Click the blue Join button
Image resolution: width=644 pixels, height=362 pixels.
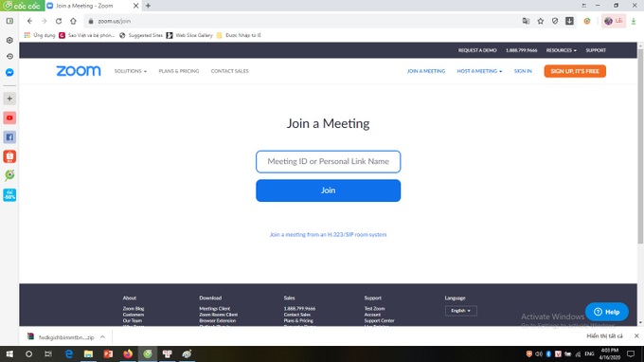click(329, 190)
